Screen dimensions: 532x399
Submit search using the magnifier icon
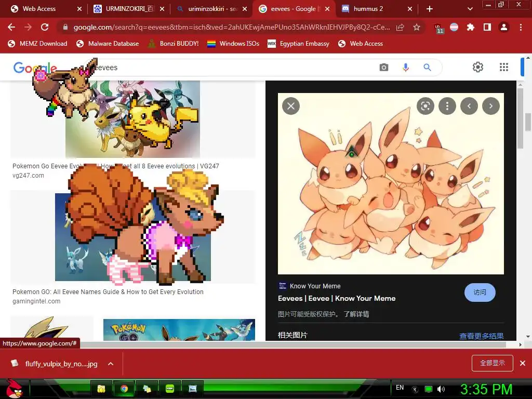pos(427,67)
